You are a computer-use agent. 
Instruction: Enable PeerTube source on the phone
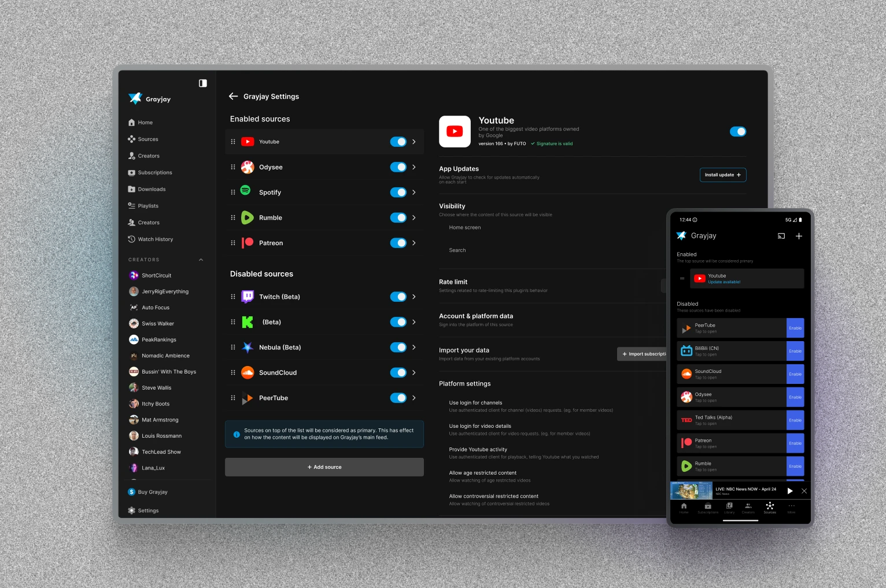pos(795,328)
